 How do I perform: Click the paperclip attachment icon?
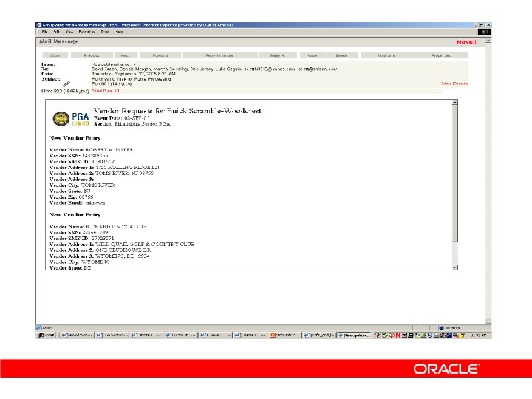(66, 83)
